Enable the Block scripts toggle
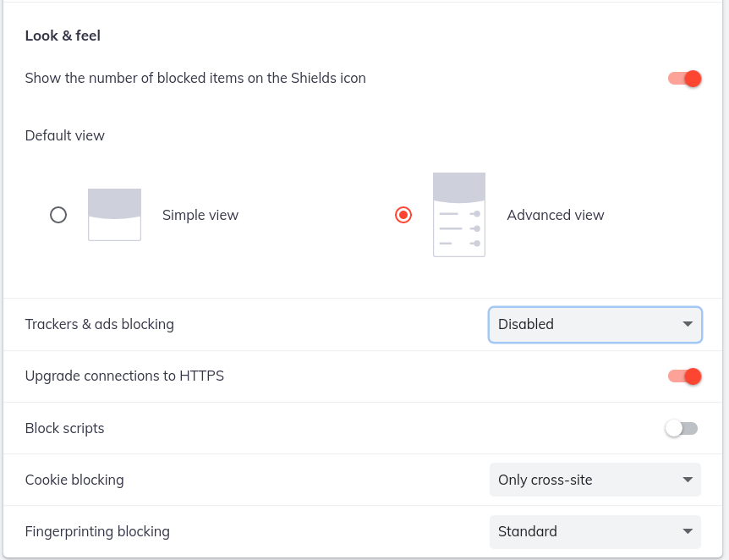Viewport: 729px width, 560px height. pos(681,428)
